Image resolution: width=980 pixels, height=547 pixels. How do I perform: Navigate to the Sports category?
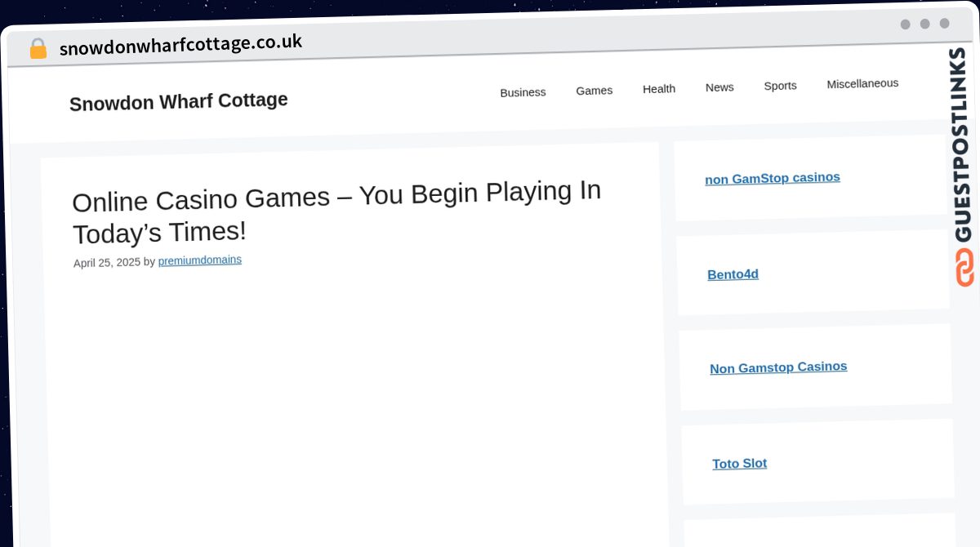[x=780, y=86]
